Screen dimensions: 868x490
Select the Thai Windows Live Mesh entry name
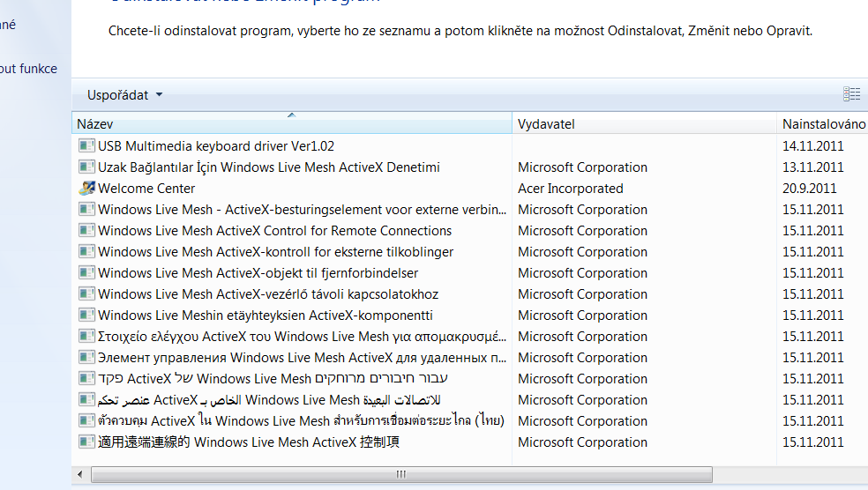point(301,421)
